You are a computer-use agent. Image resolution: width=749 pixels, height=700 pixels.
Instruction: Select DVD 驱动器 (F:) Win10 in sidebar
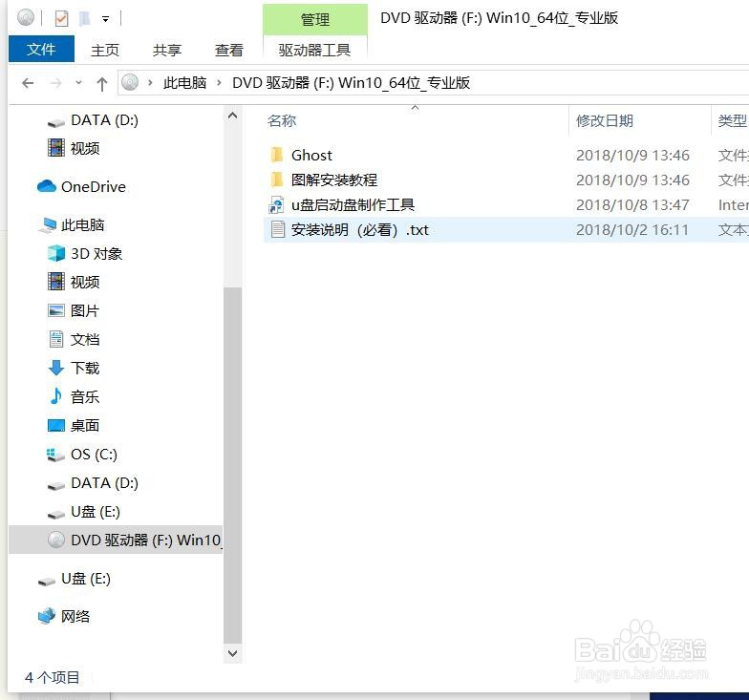116,541
